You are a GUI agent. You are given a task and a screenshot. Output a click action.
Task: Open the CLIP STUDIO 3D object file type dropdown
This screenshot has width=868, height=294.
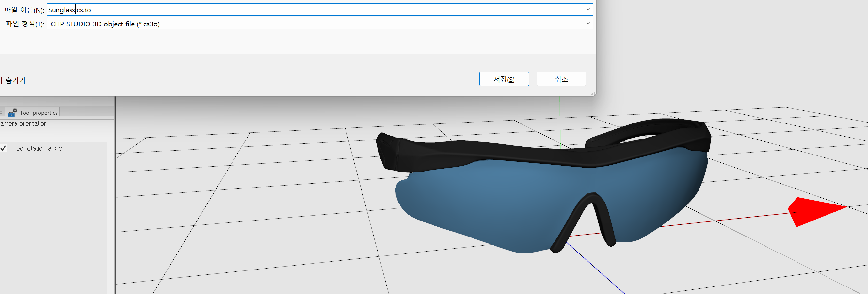[319, 24]
